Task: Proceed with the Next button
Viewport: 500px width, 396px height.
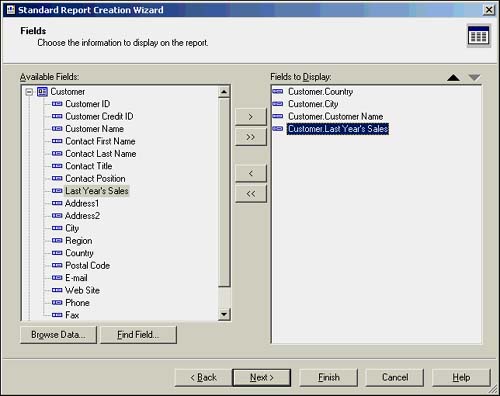Action: point(262,378)
